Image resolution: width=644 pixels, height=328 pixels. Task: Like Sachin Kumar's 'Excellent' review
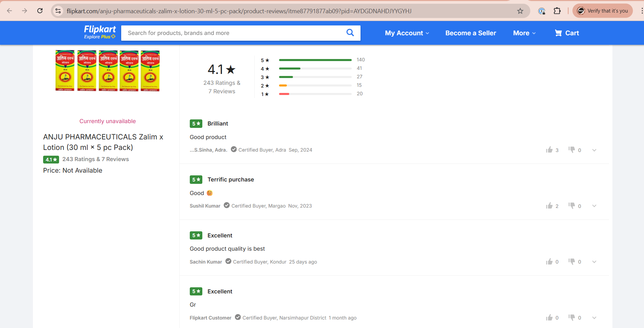pyautogui.click(x=549, y=262)
